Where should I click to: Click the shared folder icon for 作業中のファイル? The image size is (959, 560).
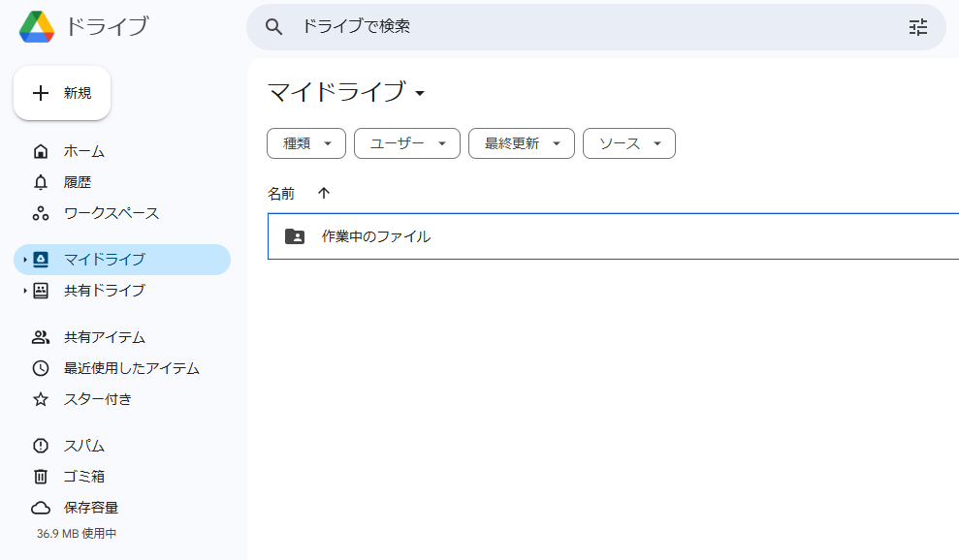click(295, 236)
